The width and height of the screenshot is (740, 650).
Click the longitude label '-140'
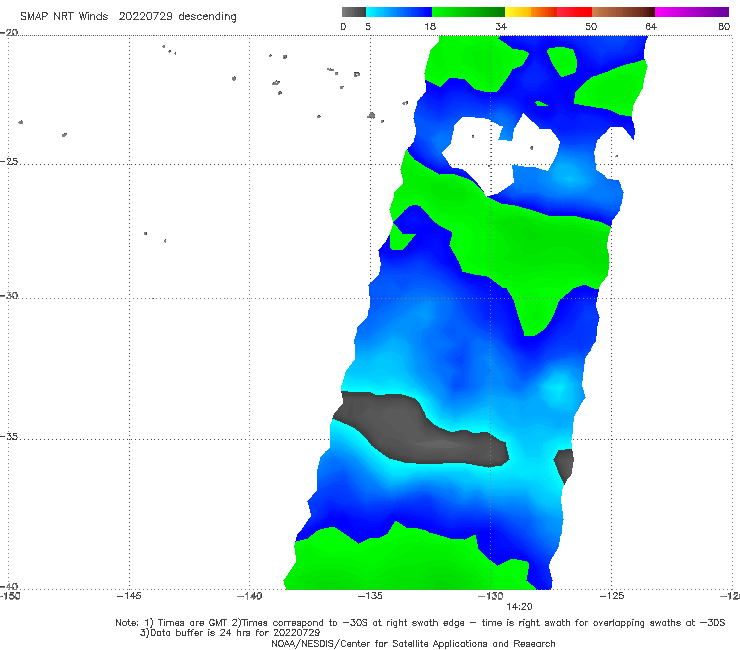click(249, 596)
